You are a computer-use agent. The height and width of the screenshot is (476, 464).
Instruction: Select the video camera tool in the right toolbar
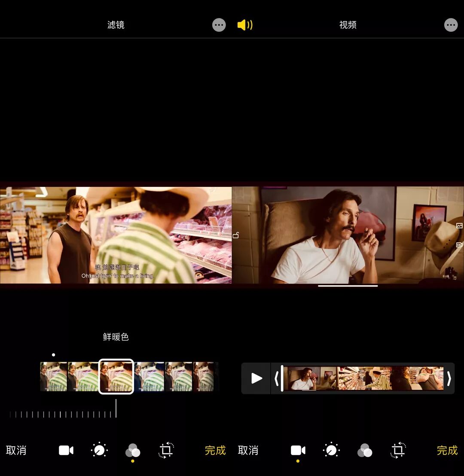298,450
